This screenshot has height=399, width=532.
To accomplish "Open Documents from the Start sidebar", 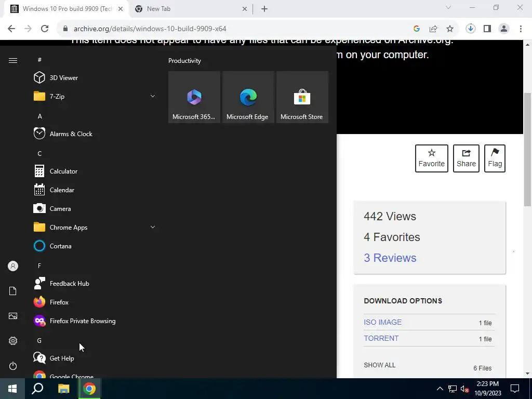I will [13, 291].
